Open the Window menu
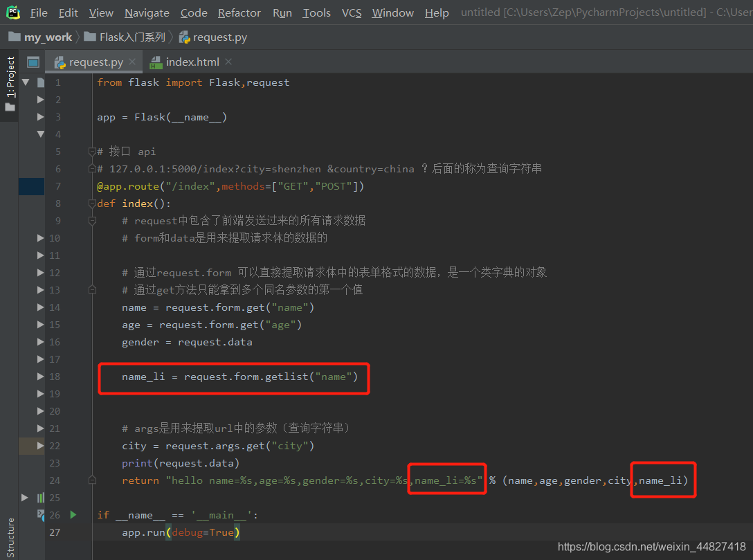The width and height of the screenshot is (753, 560). click(392, 13)
